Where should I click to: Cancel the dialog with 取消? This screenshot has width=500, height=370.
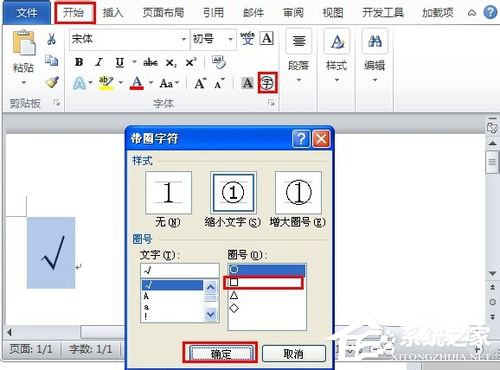[294, 353]
